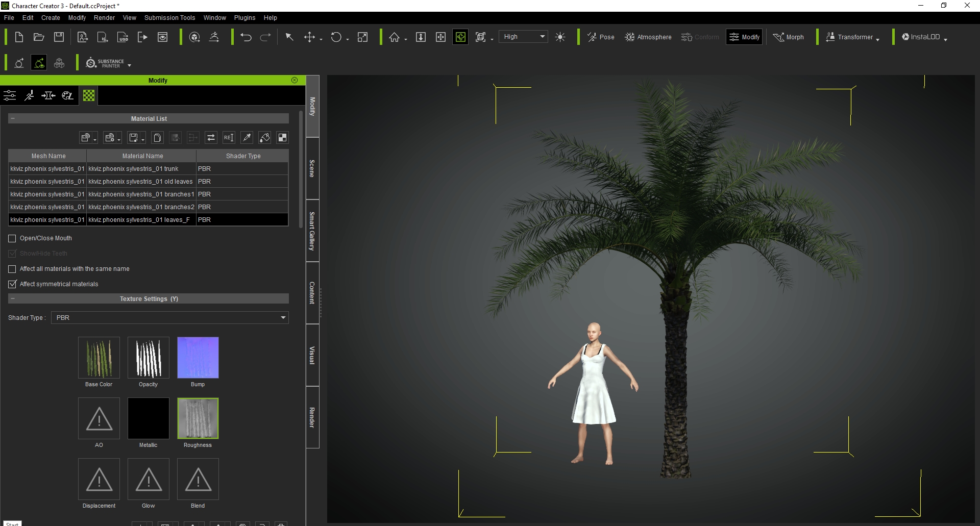
Task: Click the Mesh Name column header
Action: [x=48, y=156]
